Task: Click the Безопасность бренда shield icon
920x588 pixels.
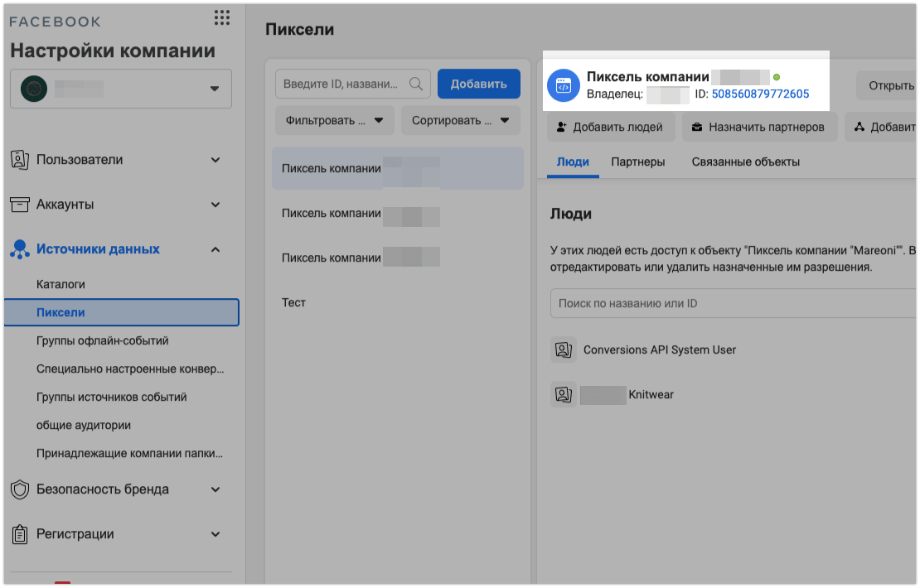Action: 20,489
